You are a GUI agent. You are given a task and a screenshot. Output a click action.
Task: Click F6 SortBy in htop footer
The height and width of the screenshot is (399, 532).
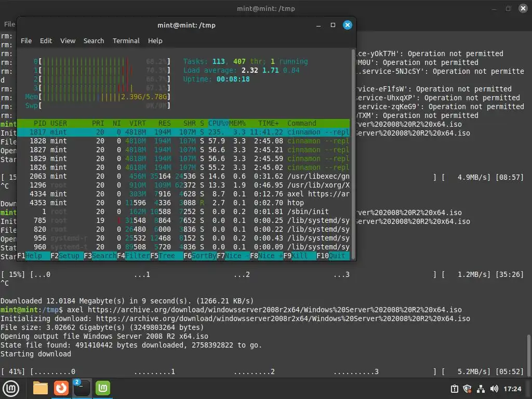point(200,256)
